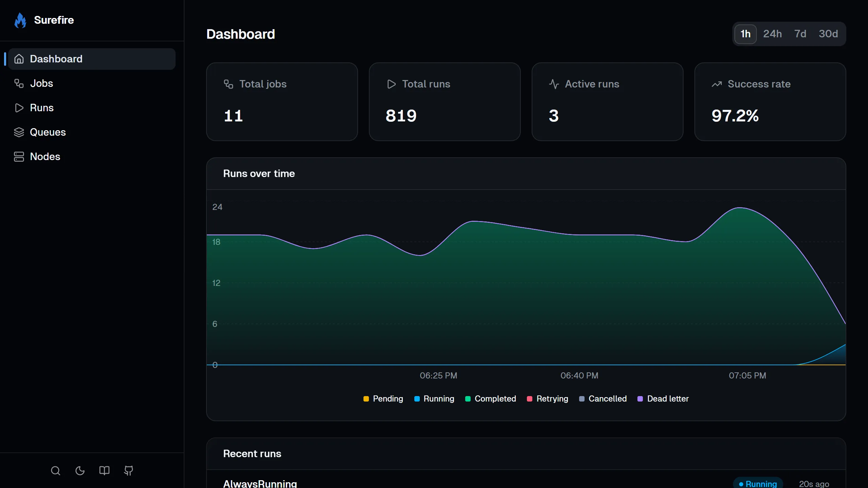The height and width of the screenshot is (488, 868).
Task: Select the 30d time range
Action: tap(828, 34)
